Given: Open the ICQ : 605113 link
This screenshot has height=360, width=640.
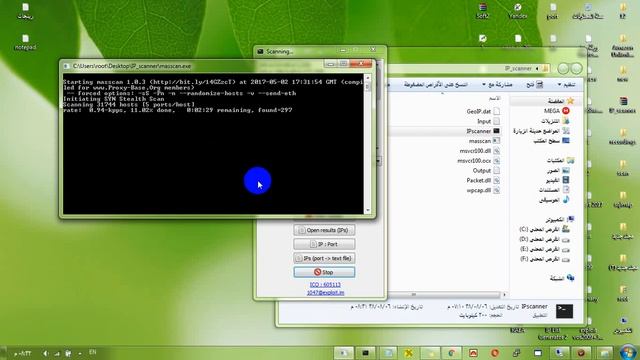Looking at the screenshot, I should (x=325, y=284).
